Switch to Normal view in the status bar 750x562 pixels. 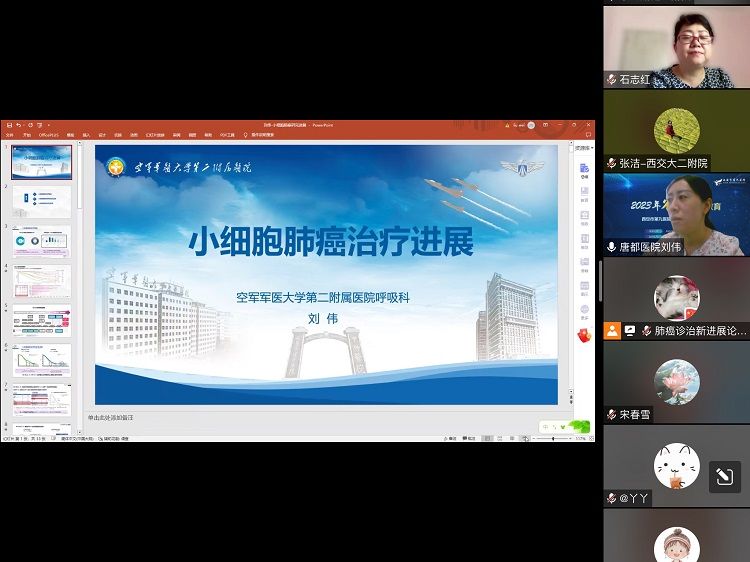[x=487, y=438]
